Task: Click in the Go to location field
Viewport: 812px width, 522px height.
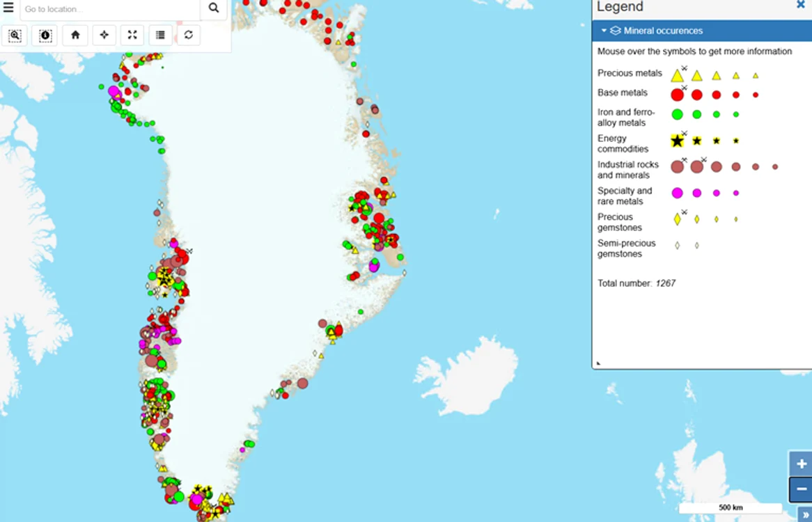Action: coord(110,9)
